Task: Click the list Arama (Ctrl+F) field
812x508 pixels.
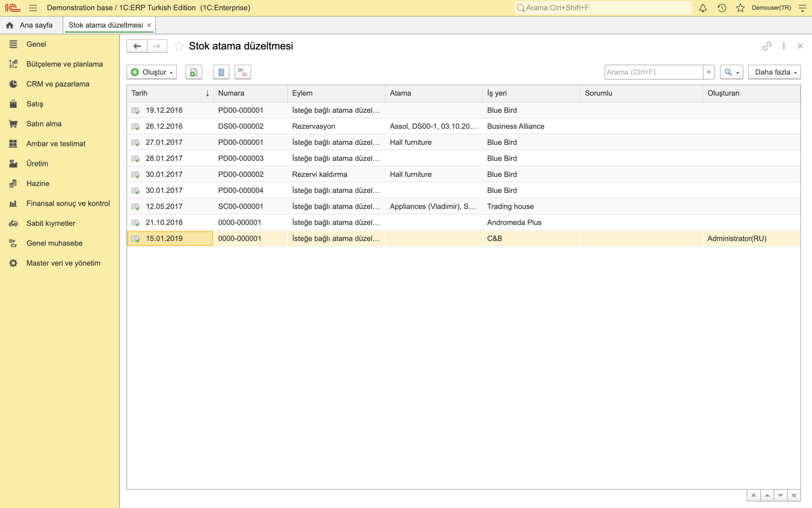Action: coord(654,72)
